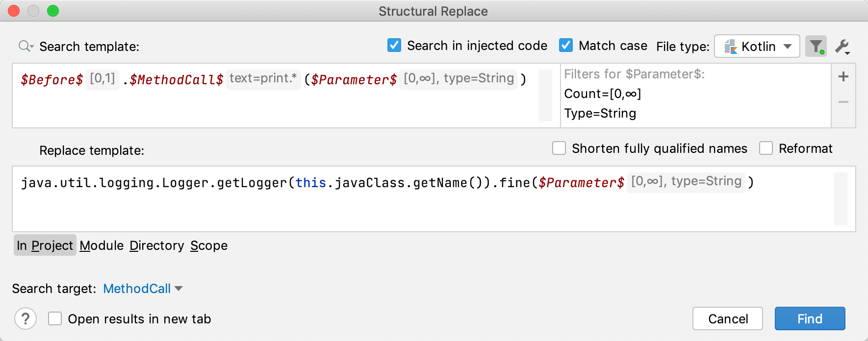Select the Count=[0,∞] filter row
Screen dimensions: 868x341
click(603, 94)
